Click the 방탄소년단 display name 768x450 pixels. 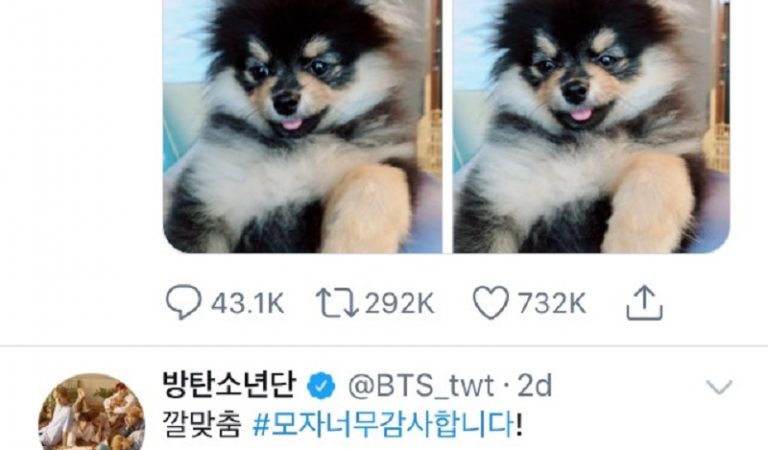coord(229,384)
